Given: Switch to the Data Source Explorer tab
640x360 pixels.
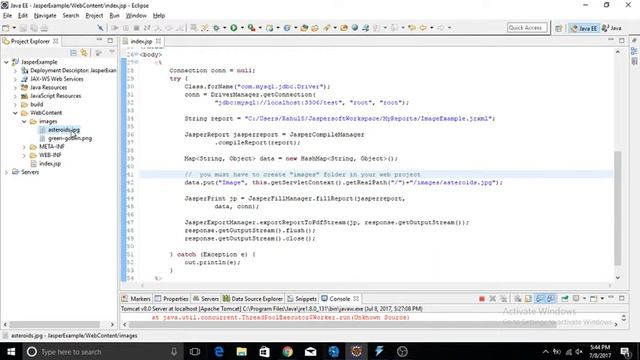Looking at the screenshot, I should coord(253,299).
